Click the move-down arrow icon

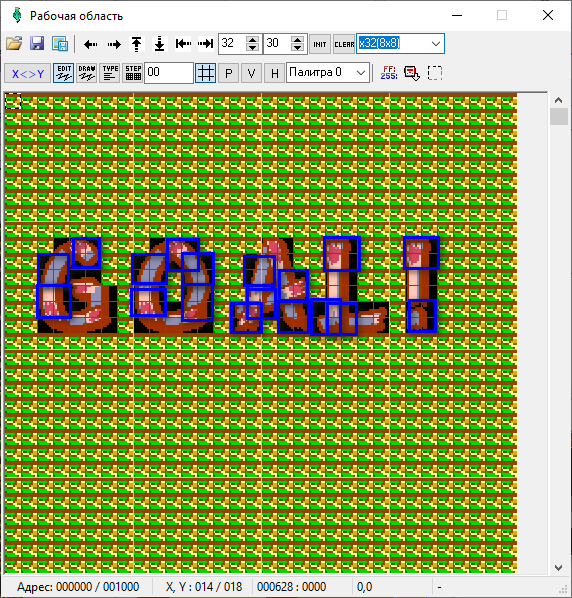159,44
